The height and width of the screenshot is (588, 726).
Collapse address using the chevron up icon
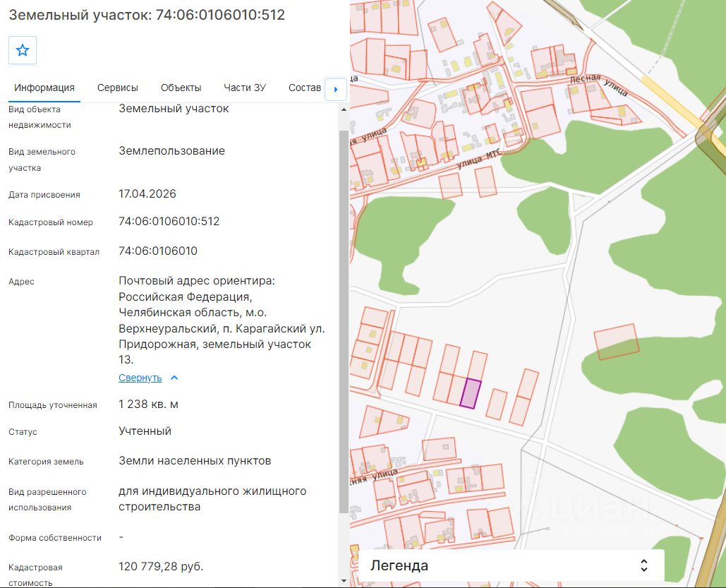174,378
